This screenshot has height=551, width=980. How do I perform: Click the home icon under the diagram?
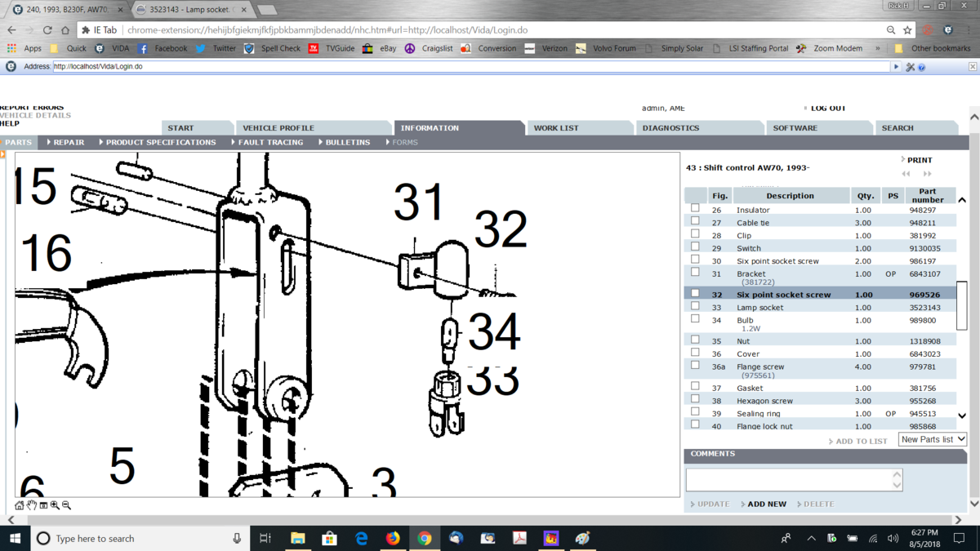20,505
